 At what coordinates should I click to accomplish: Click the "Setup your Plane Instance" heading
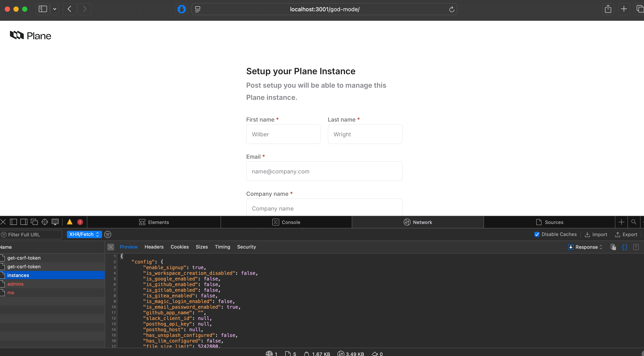pos(301,71)
